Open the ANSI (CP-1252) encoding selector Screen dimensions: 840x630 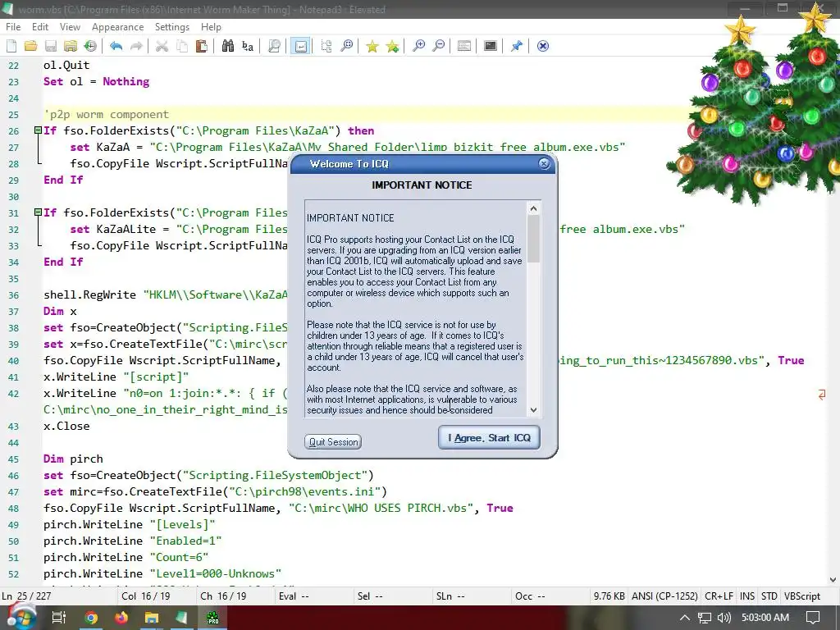click(664, 596)
